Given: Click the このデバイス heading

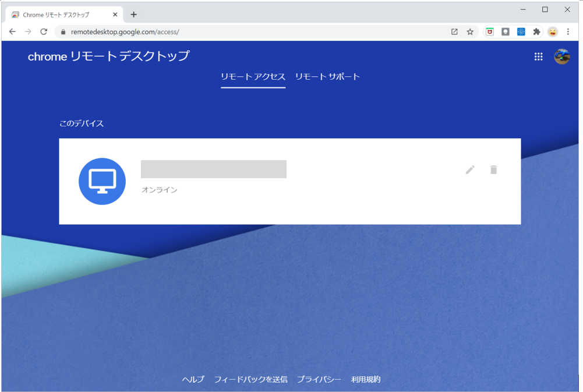Looking at the screenshot, I should [x=82, y=123].
